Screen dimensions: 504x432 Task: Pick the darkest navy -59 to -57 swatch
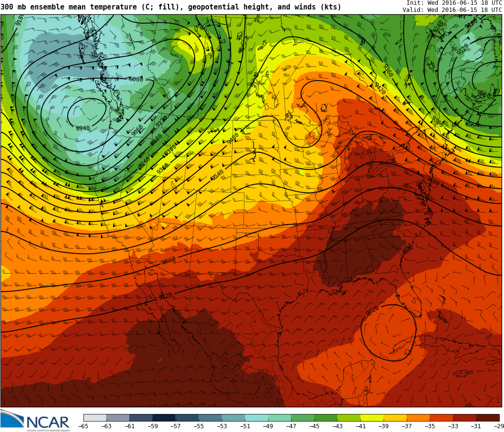pos(164,417)
